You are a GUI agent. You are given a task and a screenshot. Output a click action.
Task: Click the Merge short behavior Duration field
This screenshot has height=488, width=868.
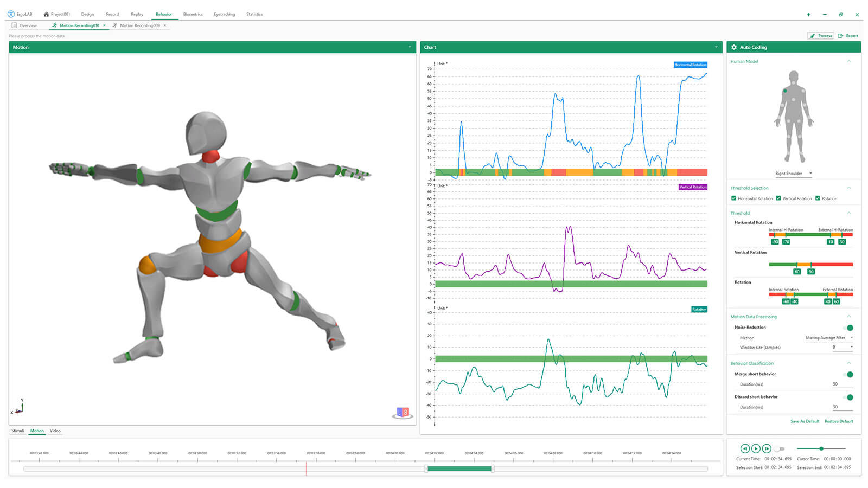point(843,384)
